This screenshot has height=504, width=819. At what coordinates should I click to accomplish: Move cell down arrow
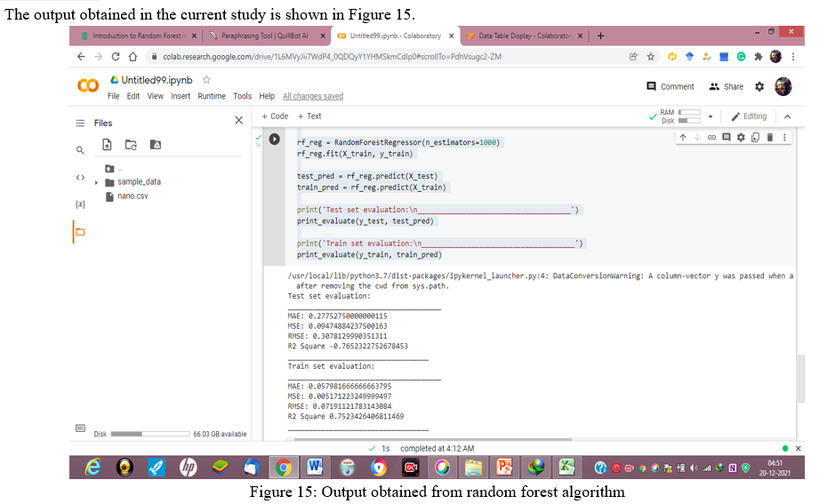click(x=697, y=138)
